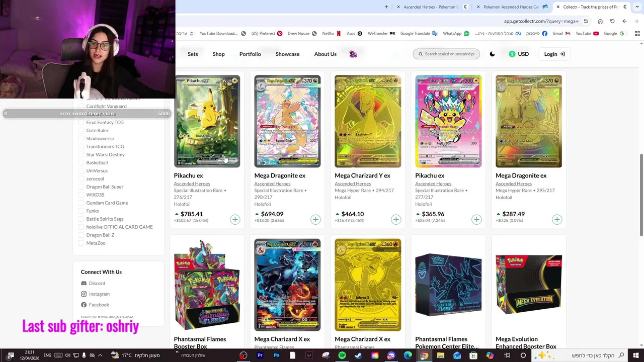Viewport: 644px width, 362px height.
Task: Open the Showcase menu
Action: click(x=287, y=54)
